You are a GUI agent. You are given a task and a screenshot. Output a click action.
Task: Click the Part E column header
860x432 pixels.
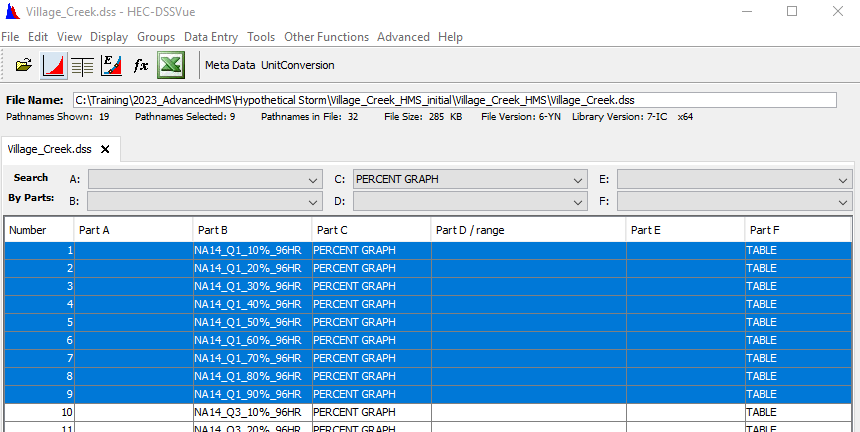pos(686,230)
